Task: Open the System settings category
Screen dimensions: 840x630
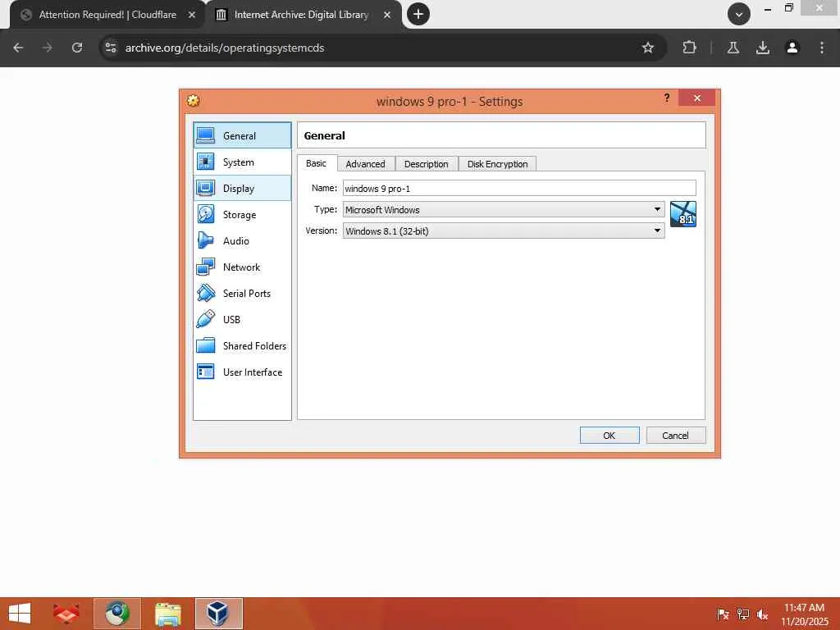Action: point(242,162)
